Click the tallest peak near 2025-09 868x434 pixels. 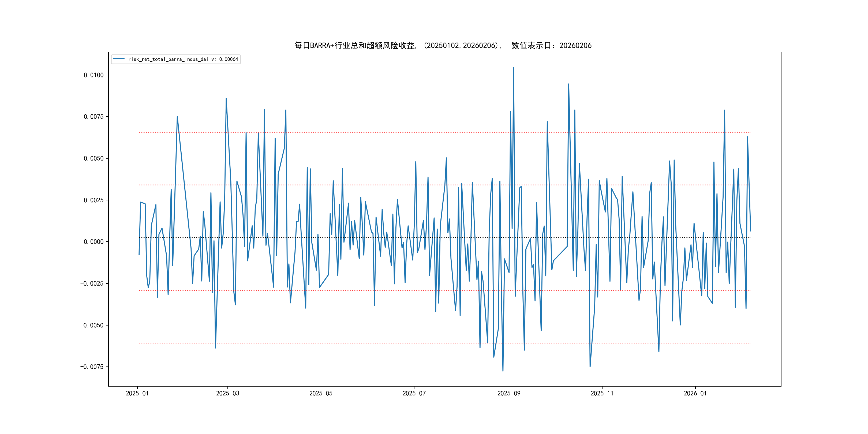(514, 68)
